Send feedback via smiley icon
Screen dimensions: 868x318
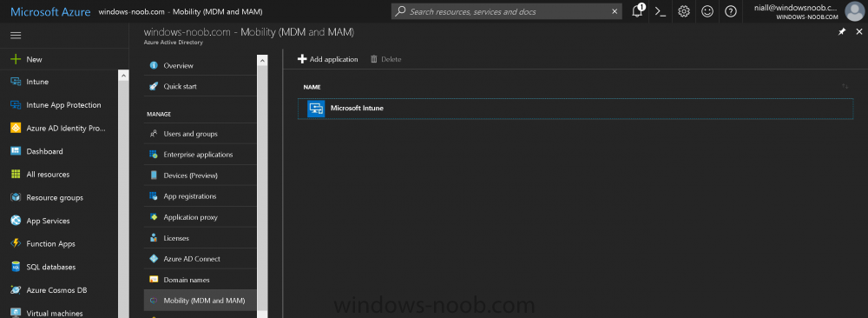[x=707, y=11]
